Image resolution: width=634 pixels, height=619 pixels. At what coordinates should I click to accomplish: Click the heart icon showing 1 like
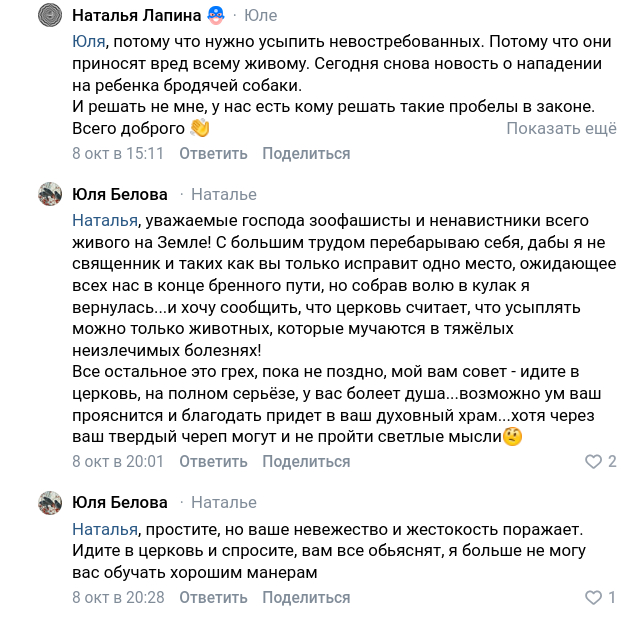pos(594,597)
